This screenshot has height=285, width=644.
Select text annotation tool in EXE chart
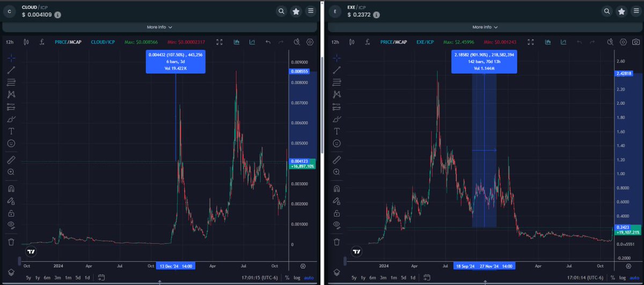click(x=337, y=131)
